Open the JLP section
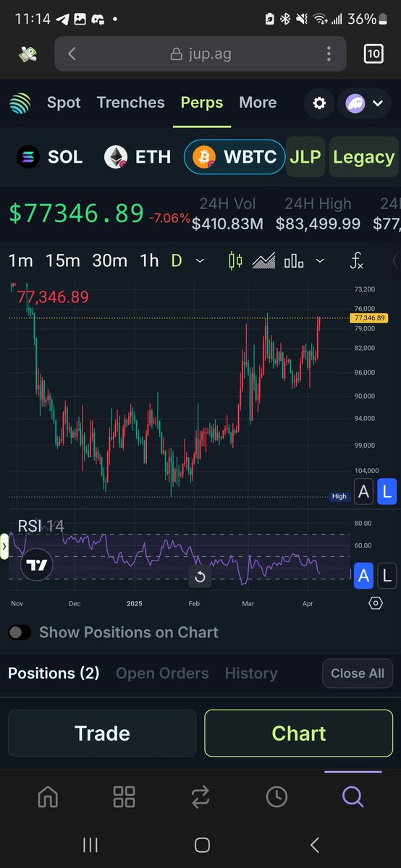 click(x=305, y=157)
